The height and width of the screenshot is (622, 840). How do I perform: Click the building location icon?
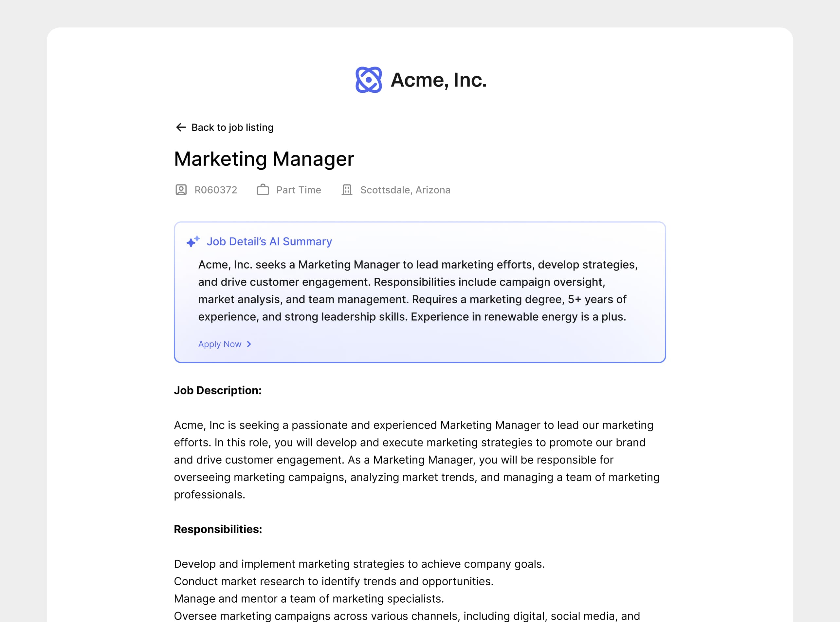pyautogui.click(x=347, y=190)
